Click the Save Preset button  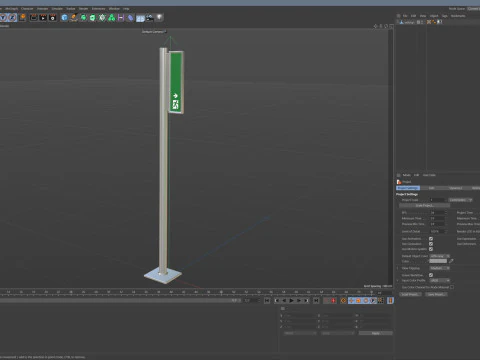[x=436, y=294]
